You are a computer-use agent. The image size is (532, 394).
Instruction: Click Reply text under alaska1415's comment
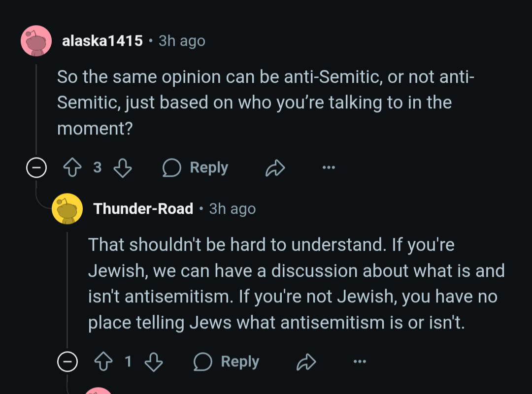click(209, 167)
